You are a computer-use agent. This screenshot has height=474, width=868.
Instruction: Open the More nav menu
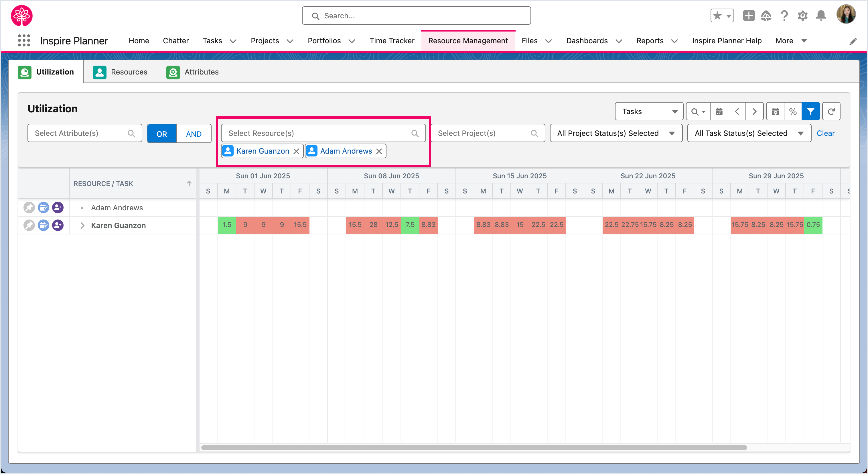pyautogui.click(x=791, y=40)
